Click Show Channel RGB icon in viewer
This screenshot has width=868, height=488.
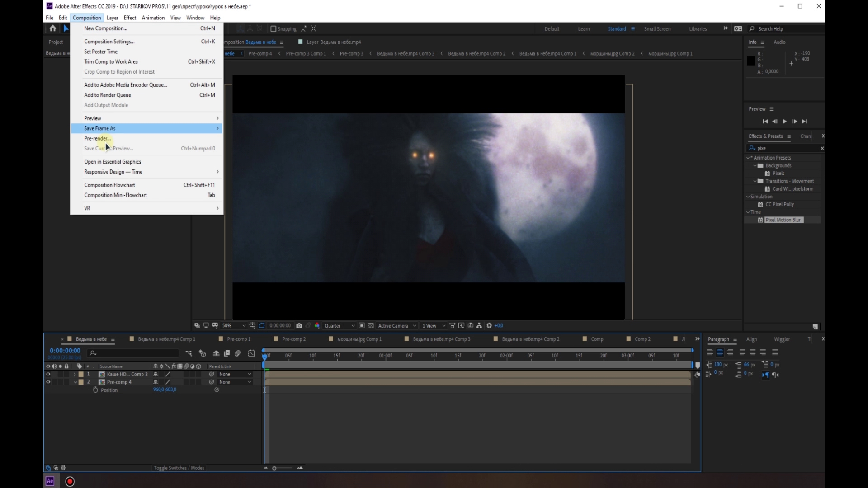[x=317, y=326]
